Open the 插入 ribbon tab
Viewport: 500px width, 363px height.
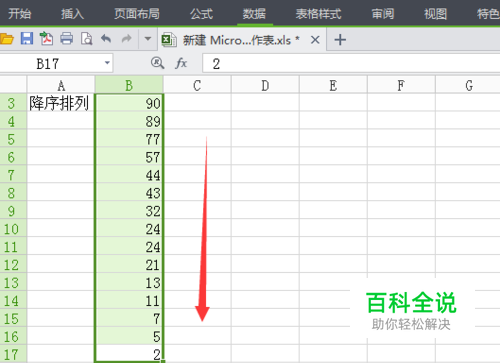72,14
